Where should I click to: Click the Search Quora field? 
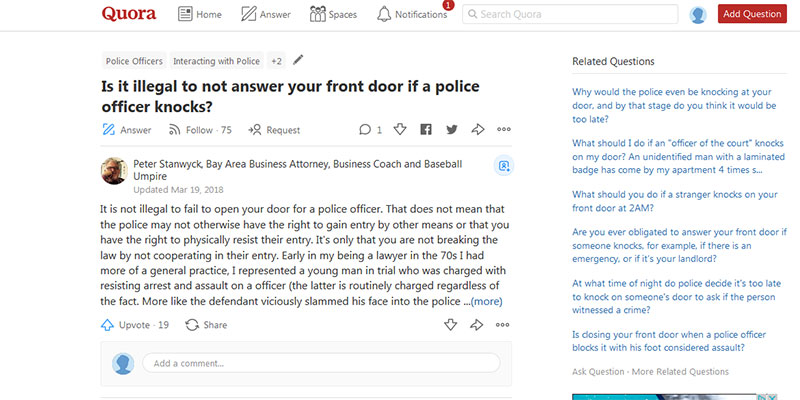(570, 14)
